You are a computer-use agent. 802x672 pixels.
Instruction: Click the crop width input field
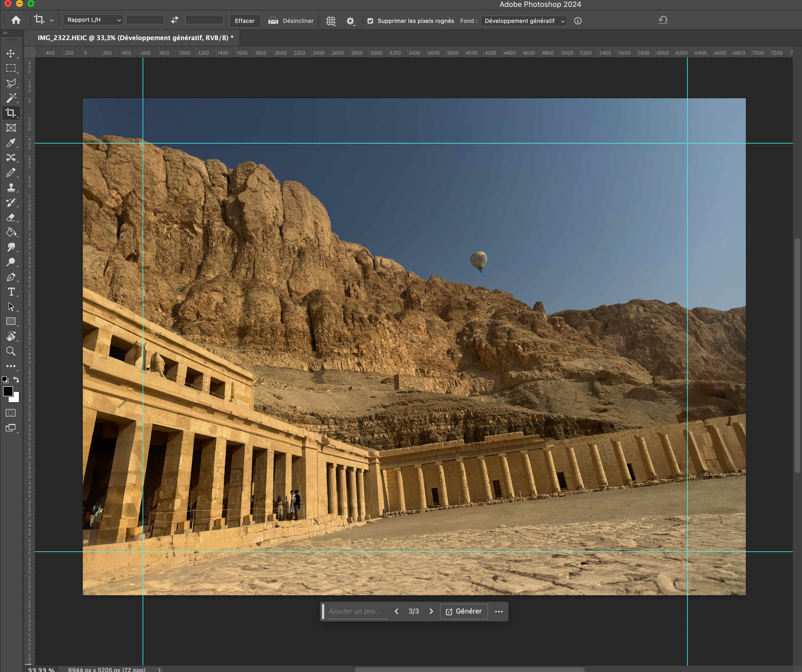point(145,20)
